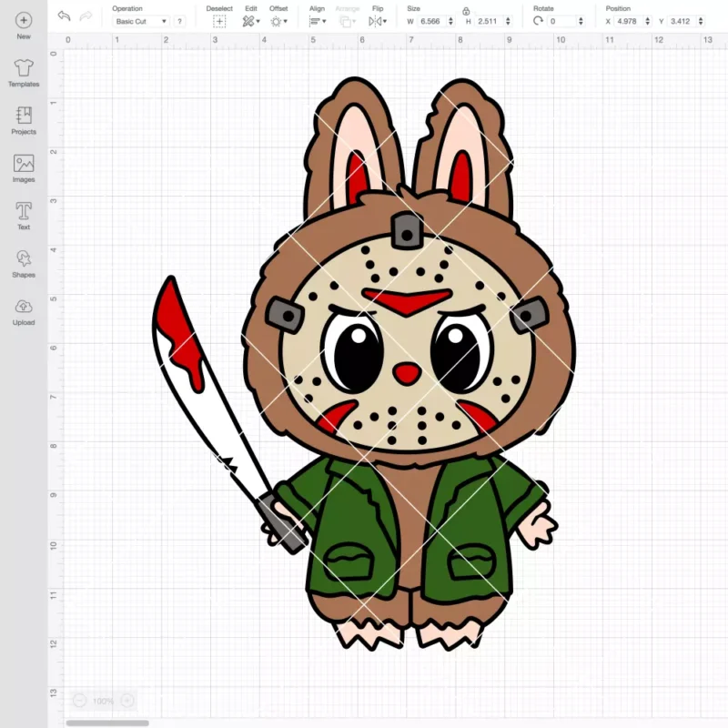Click the Rotate icon

pos(538,21)
